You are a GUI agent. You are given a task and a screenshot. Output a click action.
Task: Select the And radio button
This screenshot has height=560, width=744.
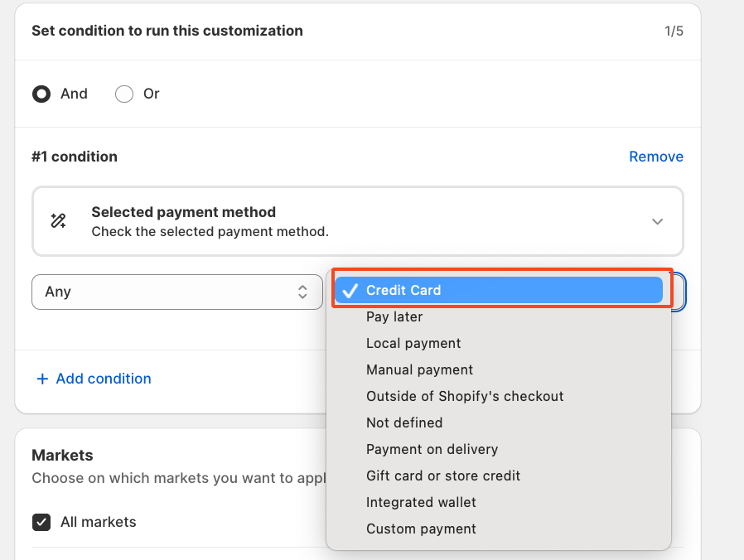(41, 94)
